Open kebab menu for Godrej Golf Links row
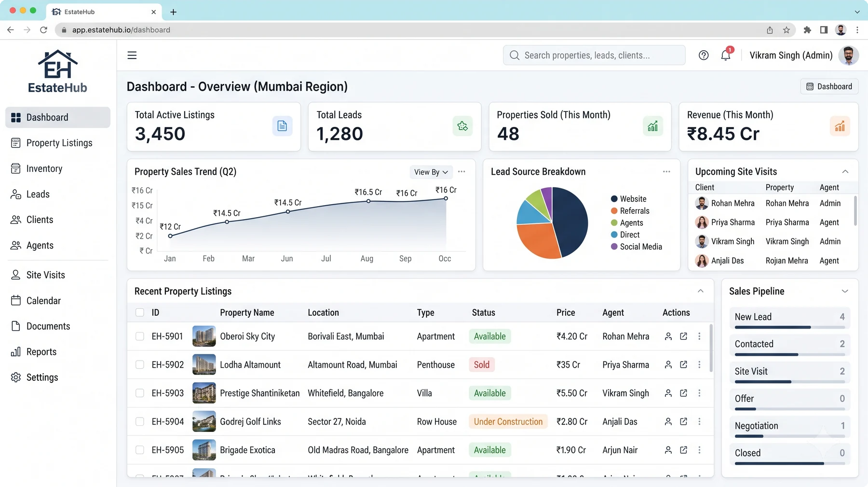Viewport: 868px width, 487px height. [x=699, y=421]
